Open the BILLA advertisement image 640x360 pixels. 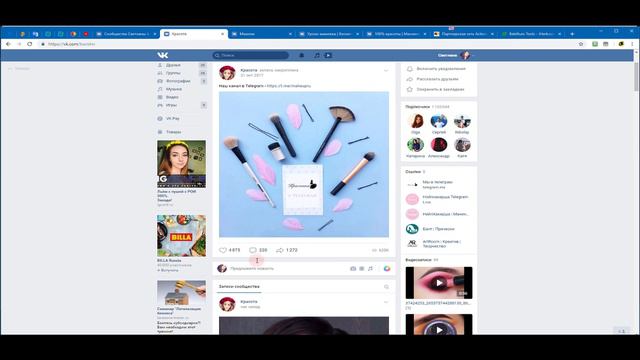point(182,236)
